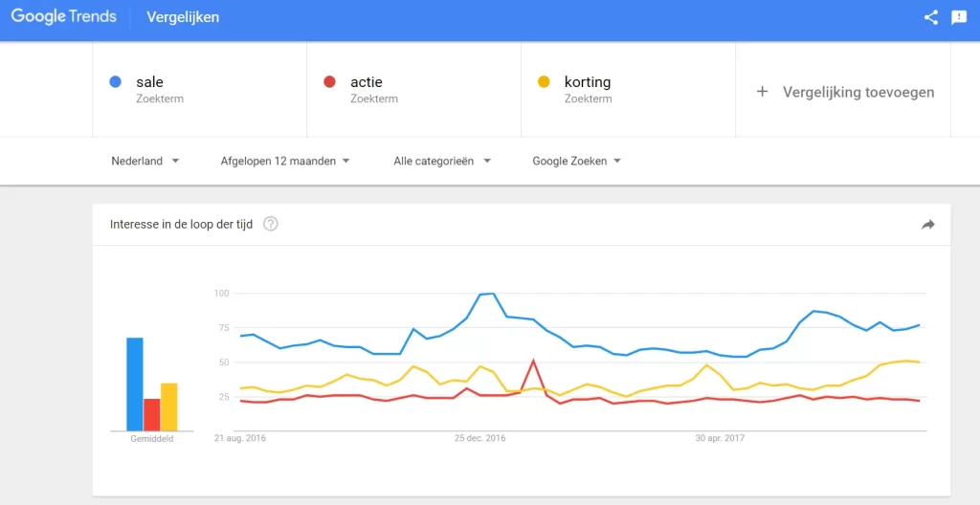Open the help question mark icon
The height and width of the screenshot is (505, 980).
click(271, 224)
